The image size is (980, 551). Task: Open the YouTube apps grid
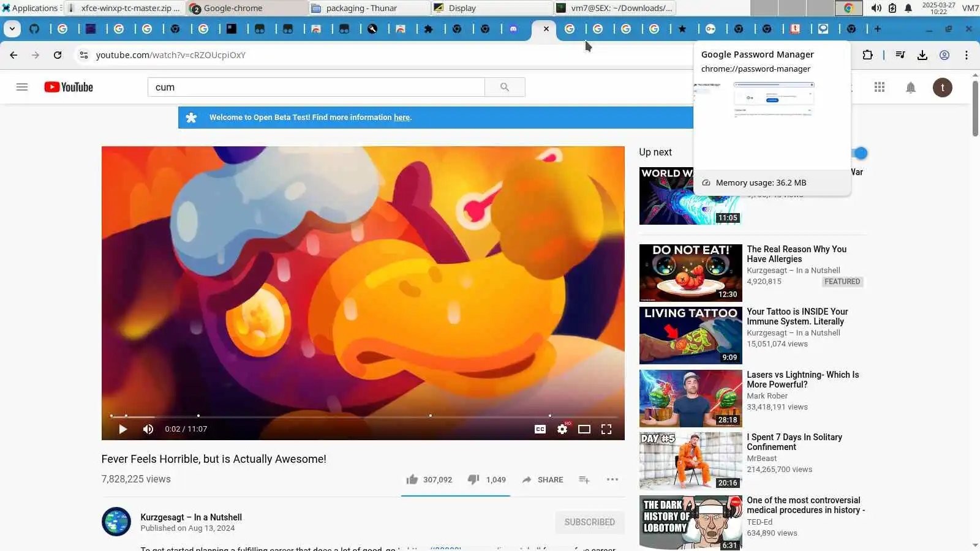pyautogui.click(x=880, y=87)
